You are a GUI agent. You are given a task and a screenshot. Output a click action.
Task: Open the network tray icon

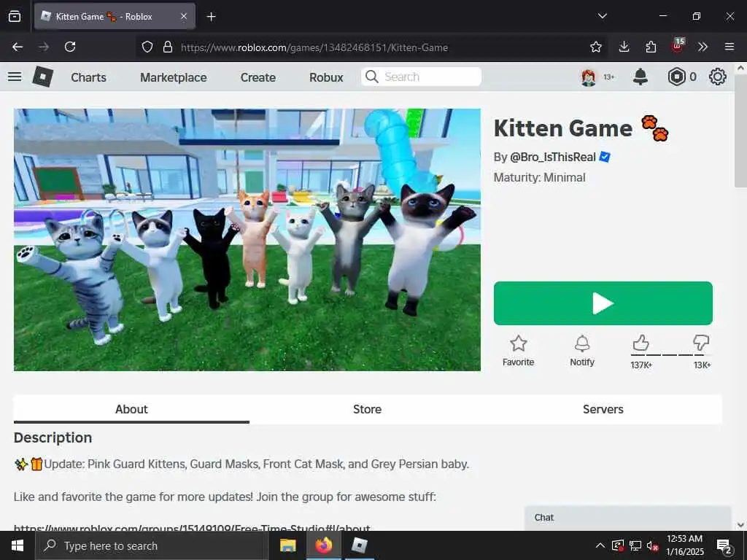(635, 545)
